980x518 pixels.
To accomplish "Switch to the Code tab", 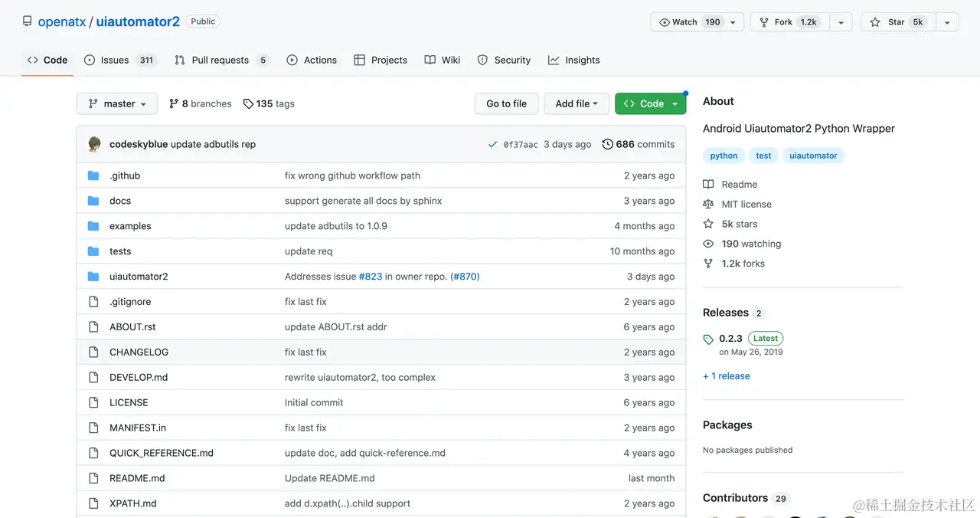I will click(x=47, y=60).
